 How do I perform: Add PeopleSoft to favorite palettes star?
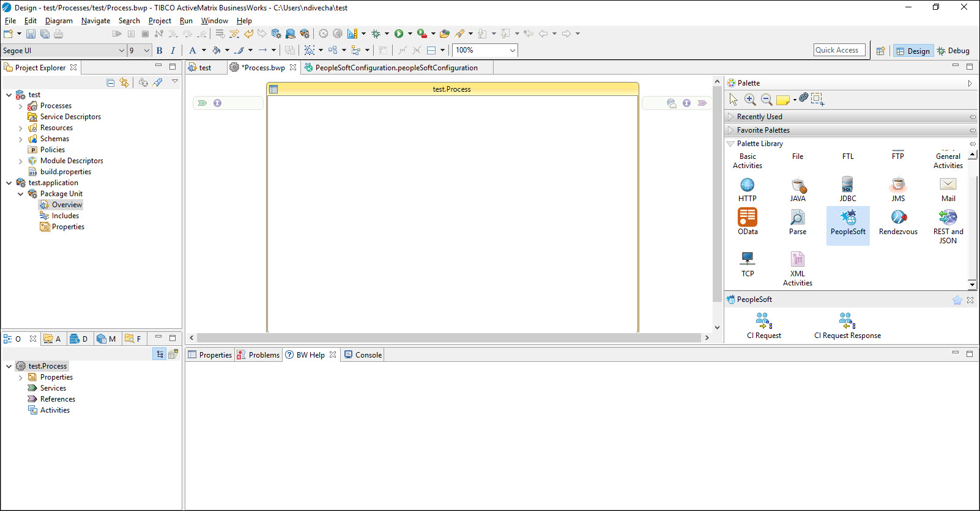957,300
